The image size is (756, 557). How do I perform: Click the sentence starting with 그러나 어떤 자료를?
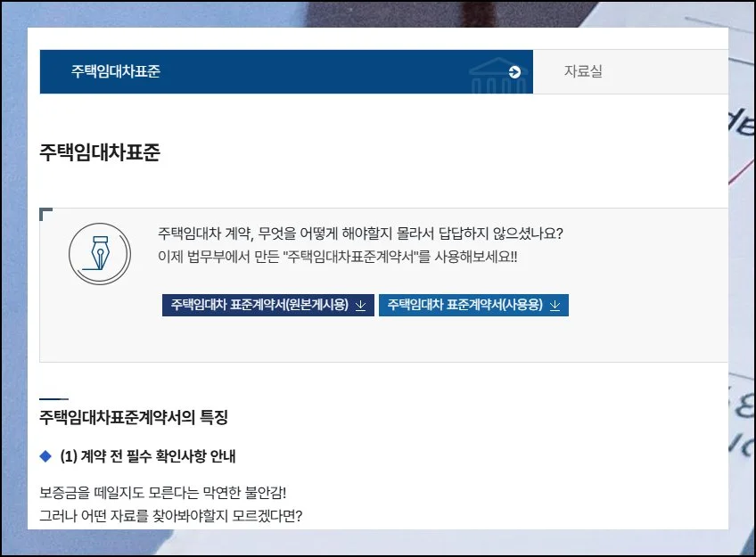171,515
